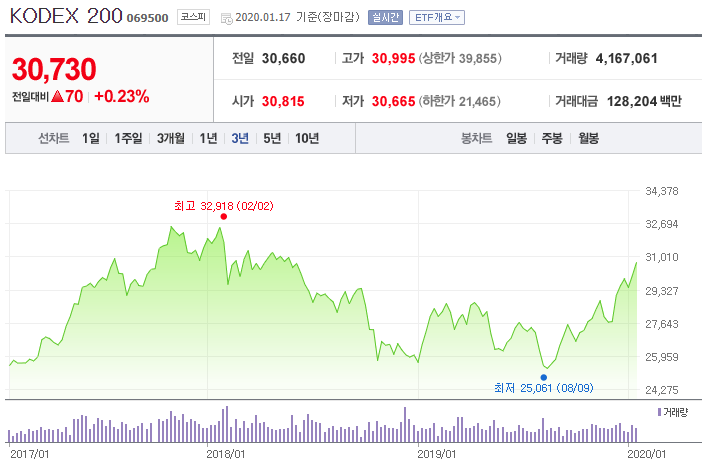Open the 월봉 candlestick chart

coord(588,138)
